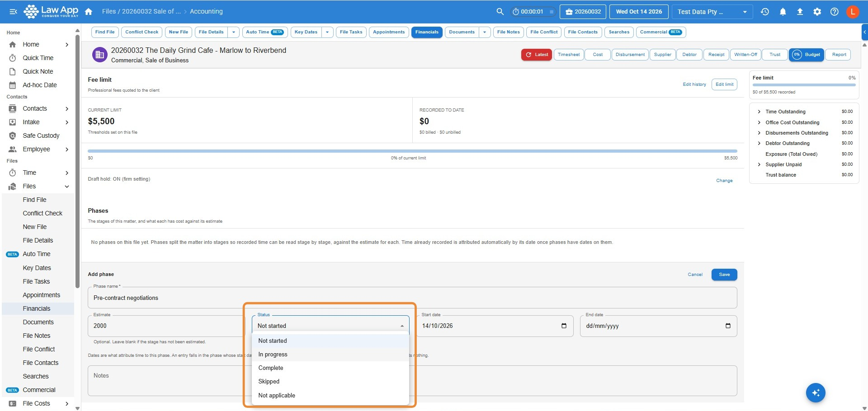Image resolution: width=868 pixels, height=411 pixels.
Task: Click the Latest refresh button
Action: [537, 55]
